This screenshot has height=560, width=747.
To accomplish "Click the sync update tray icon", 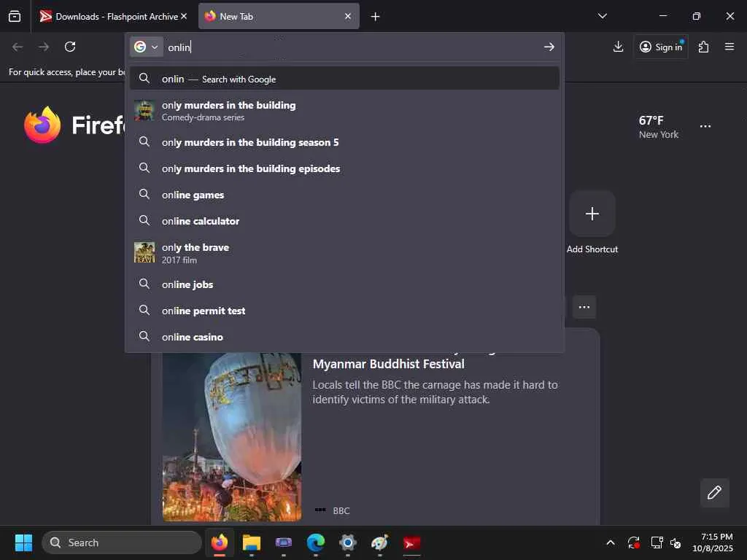I will [x=634, y=542].
